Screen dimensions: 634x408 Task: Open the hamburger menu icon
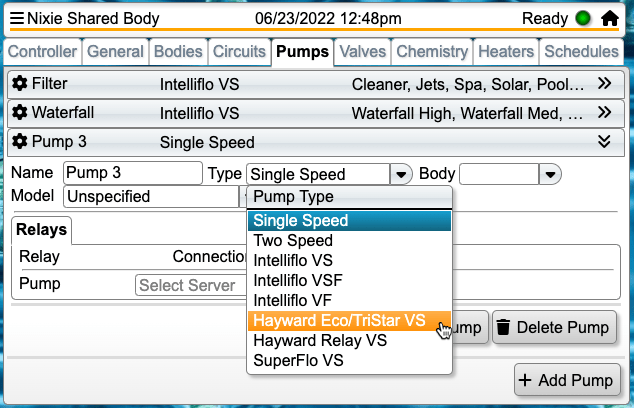coord(17,18)
